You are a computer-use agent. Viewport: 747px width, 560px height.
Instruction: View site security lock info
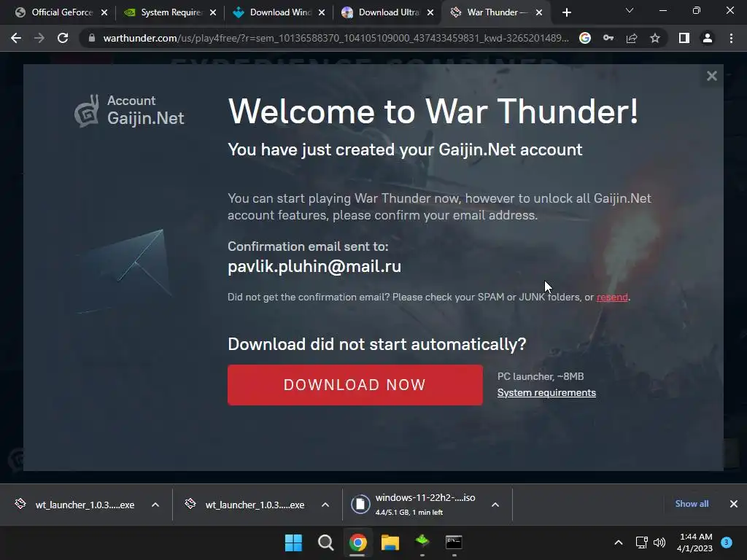(x=92, y=38)
